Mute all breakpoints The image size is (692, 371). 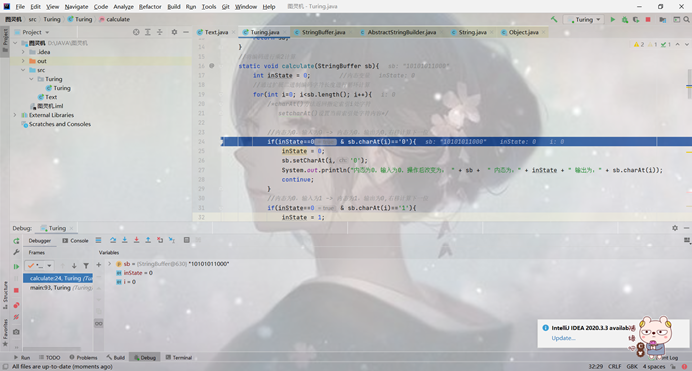point(16,317)
